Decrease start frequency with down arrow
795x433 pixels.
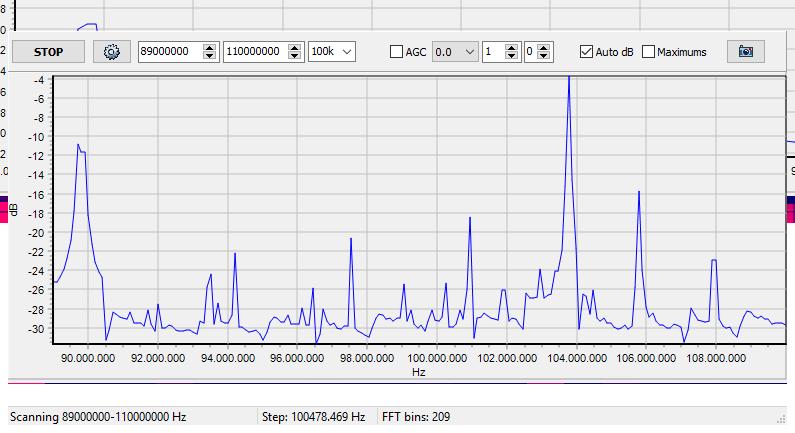[208, 57]
